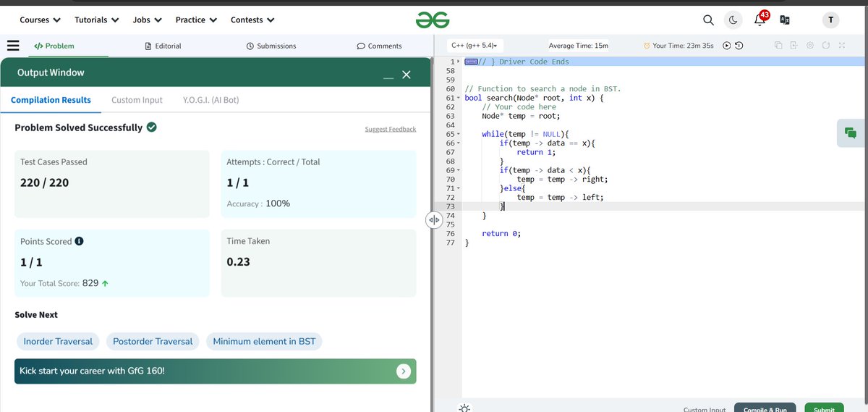The width and height of the screenshot is (868, 412).
Task: Collapse the if block at line 69
Action: 459,170
